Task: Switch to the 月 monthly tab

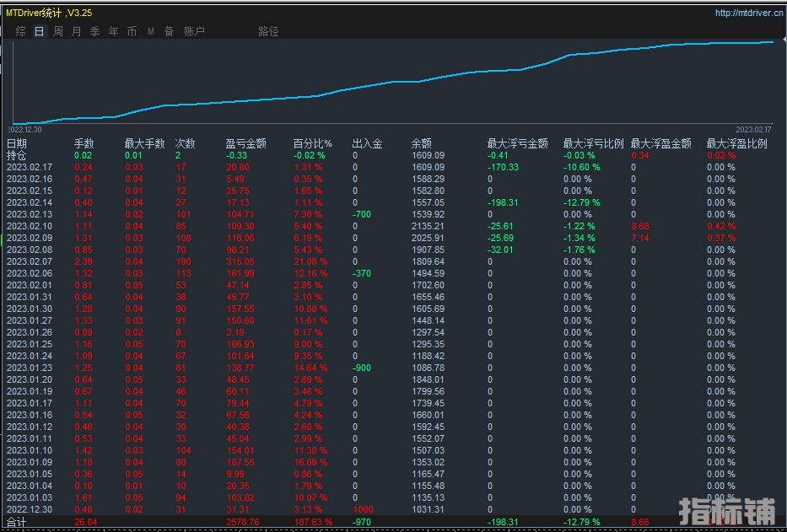Action: [x=77, y=31]
